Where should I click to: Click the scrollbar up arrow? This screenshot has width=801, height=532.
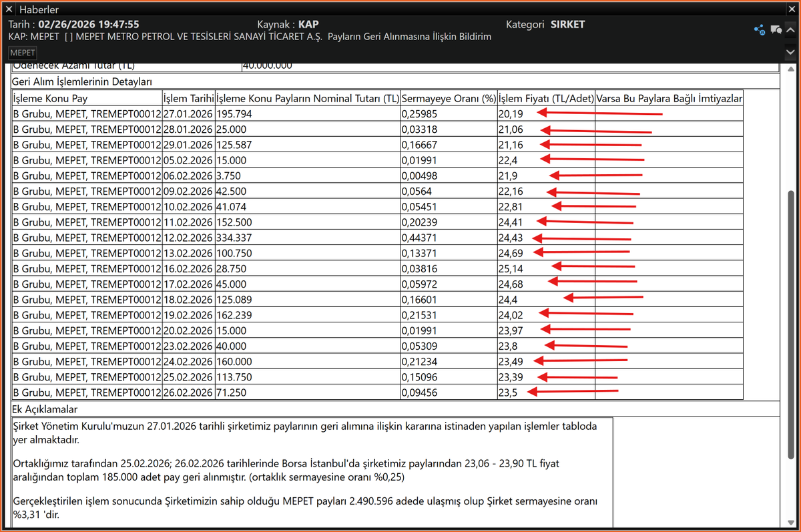pos(791,69)
